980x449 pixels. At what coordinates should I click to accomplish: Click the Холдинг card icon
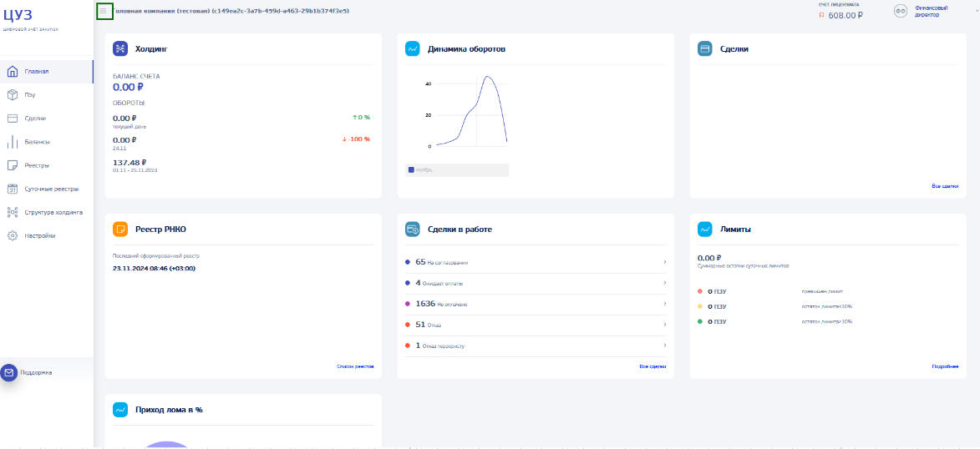pyautogui.click(x=120, y=48)
